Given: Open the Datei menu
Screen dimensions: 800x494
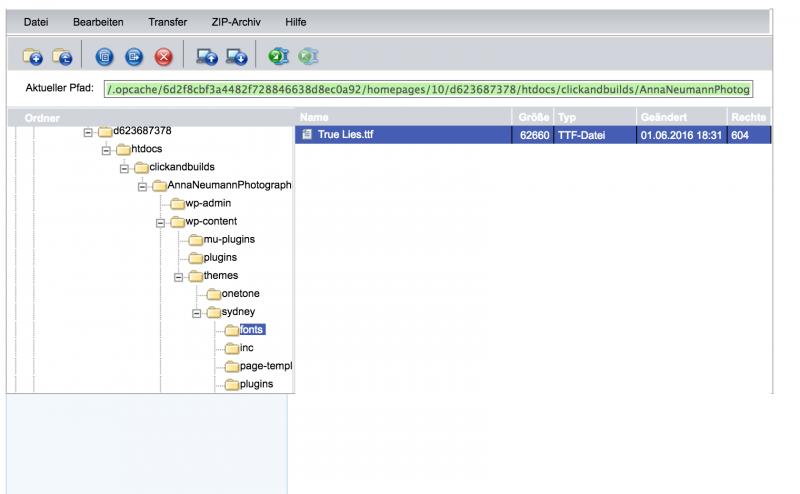Looking at the screenshot, I should tap(38, 21).
